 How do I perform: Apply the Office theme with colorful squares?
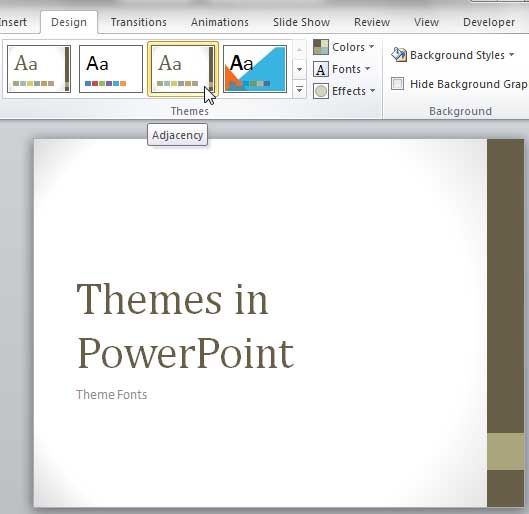[111, 69]
